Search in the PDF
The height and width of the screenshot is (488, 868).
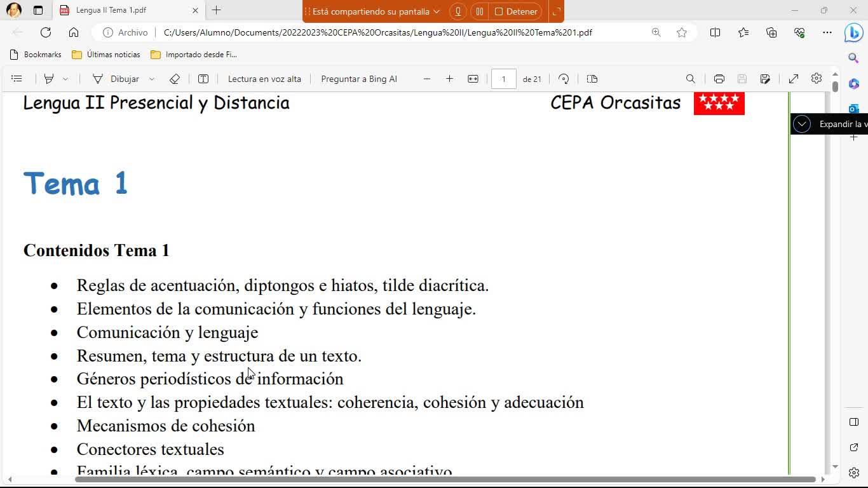(690, 79)
